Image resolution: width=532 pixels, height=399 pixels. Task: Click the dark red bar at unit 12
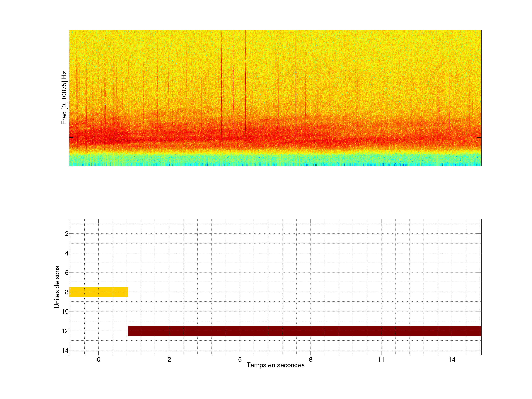tap(304, 331)
